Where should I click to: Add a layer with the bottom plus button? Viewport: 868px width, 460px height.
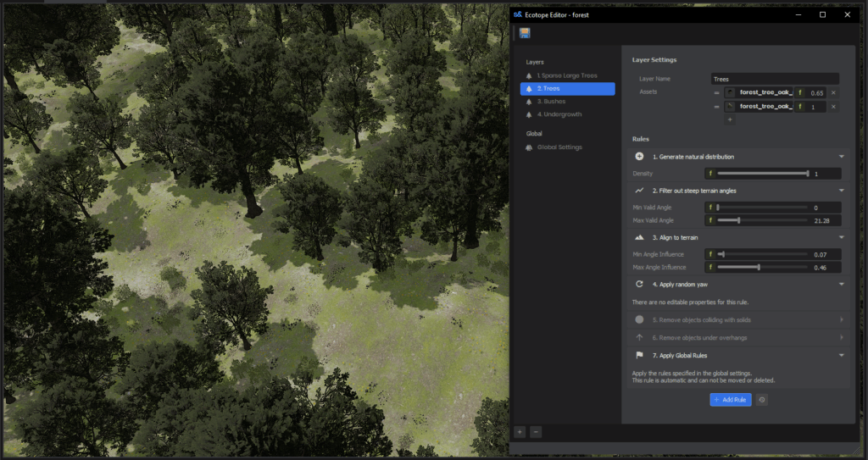pos(520,432)
